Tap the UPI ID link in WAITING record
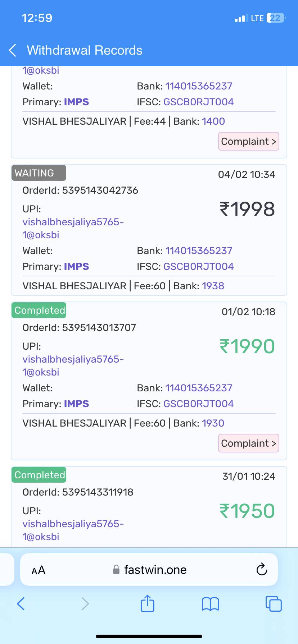Screen dimensions: 298x644 (73, 228)
